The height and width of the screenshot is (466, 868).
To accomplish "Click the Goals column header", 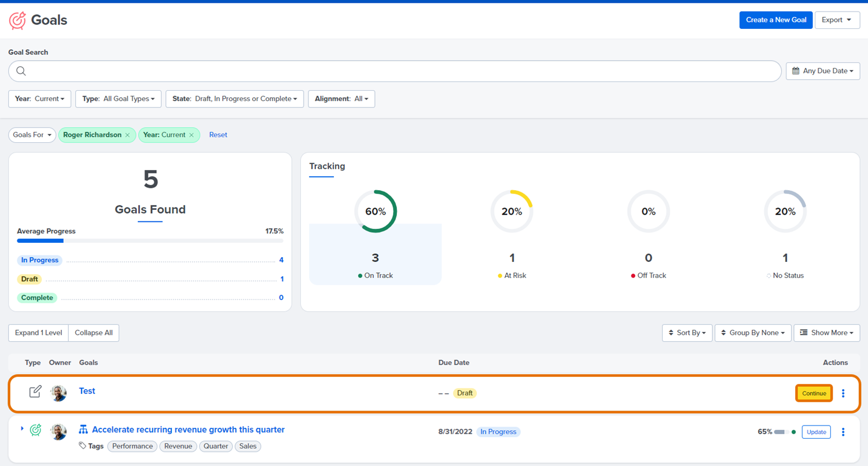I will 89,363.
